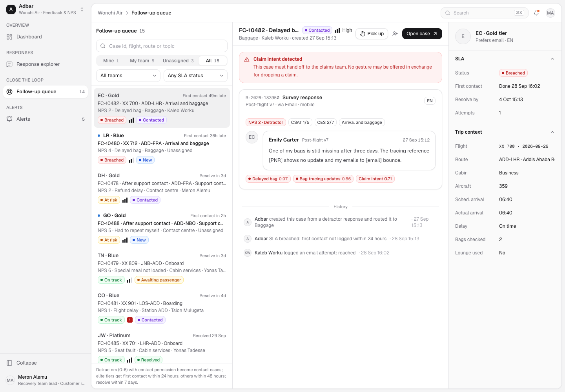Click the Arrival and baggage tag on response
The image size is (565, 392).
tap(362, 122)
